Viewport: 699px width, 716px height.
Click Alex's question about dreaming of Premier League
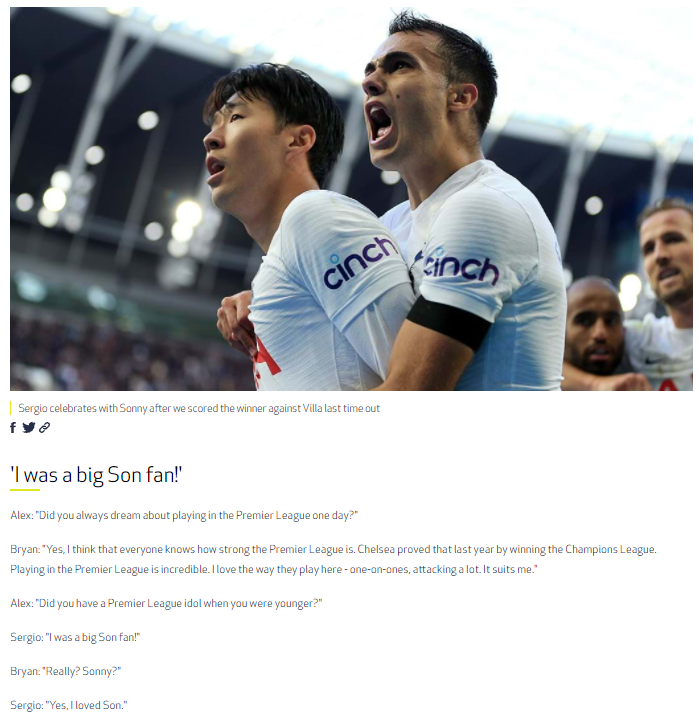[184, 516]
